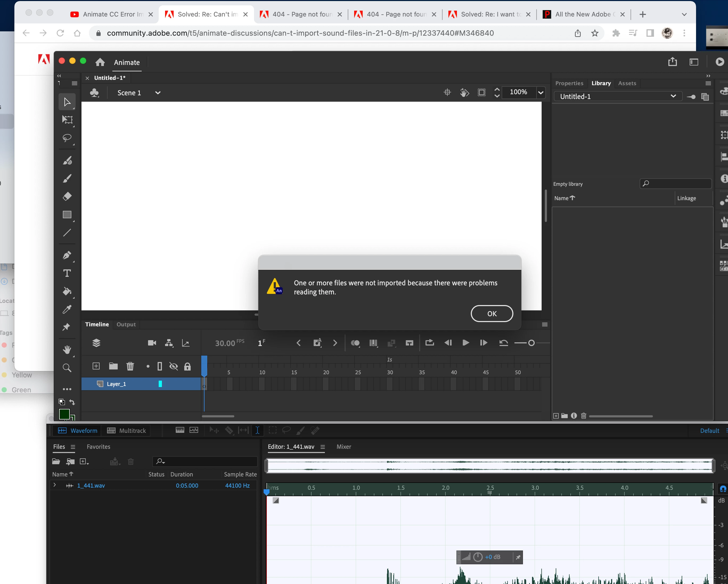Switch to Multitrack view in Audition

click(127, 430)
